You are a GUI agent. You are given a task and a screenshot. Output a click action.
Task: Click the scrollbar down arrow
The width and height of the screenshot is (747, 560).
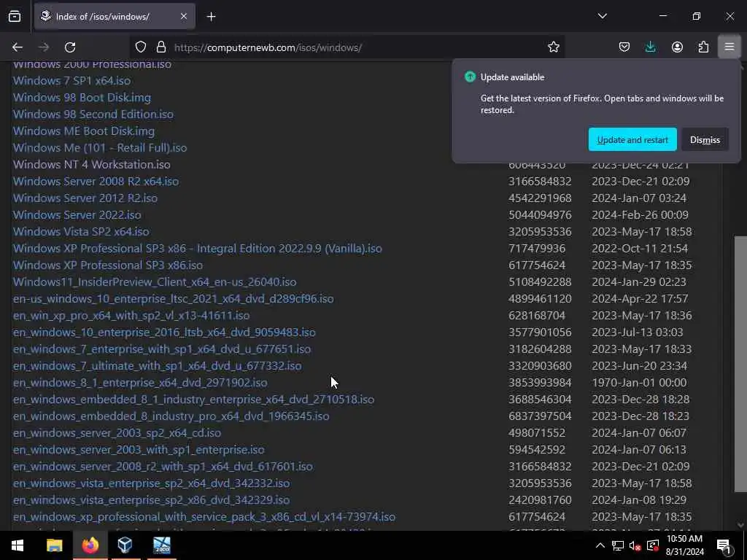click(x=740, y=525)
